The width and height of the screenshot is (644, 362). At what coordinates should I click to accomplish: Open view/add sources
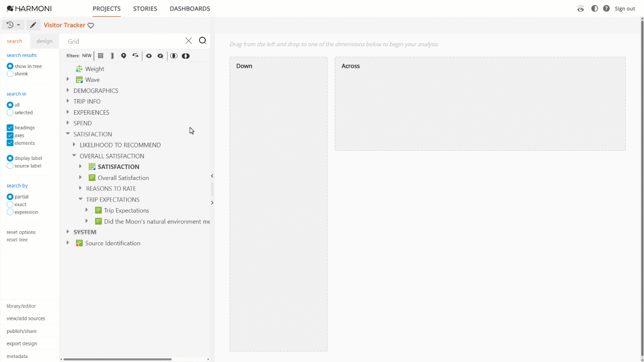click(26, 318)
